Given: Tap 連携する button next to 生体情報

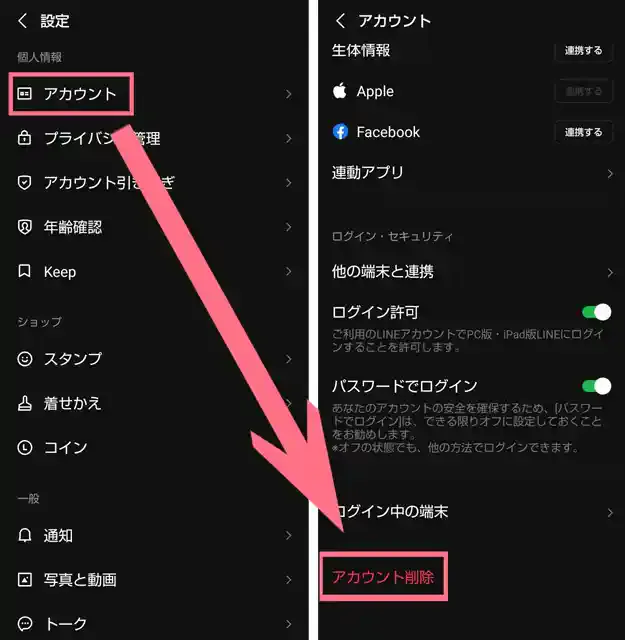Looking at the screenshot, I should click(x=583, y=51).
